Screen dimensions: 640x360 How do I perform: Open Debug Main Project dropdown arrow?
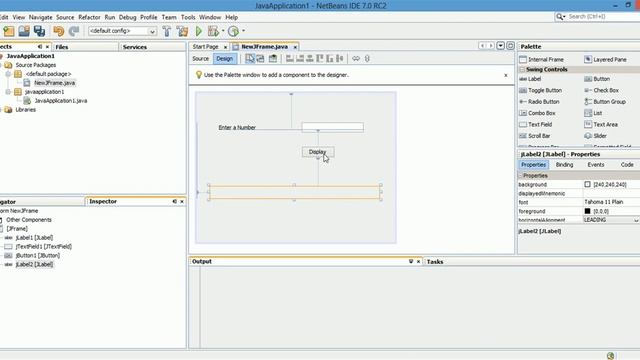[x=223, y=31]
